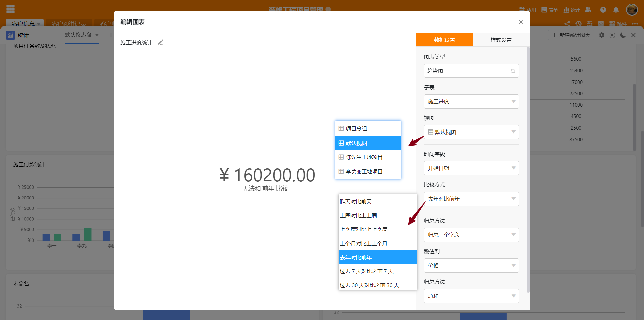Open the code embed icon

(601, 24)
